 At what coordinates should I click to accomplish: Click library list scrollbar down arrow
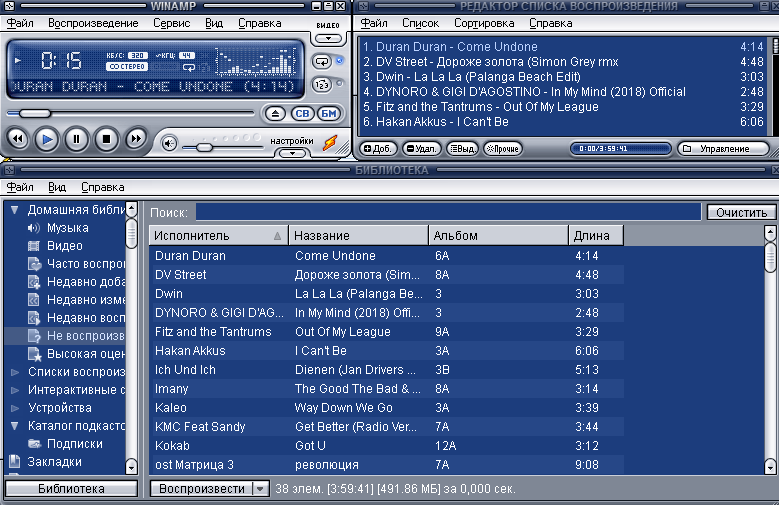click(770, 467)
